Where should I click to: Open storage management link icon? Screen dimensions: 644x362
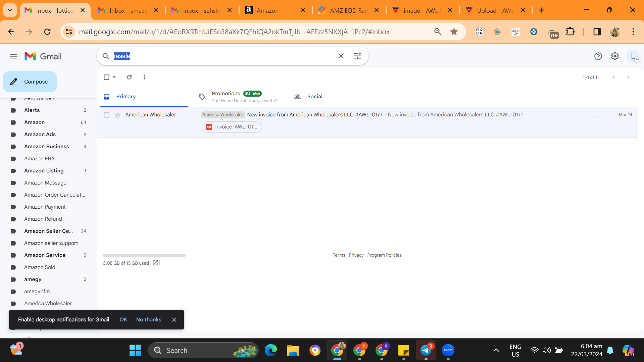pyautogui.click(x=155, y=263)
